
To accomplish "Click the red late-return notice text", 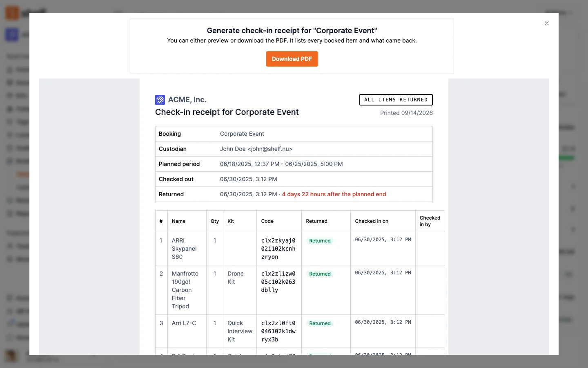I will pos(334,194).
